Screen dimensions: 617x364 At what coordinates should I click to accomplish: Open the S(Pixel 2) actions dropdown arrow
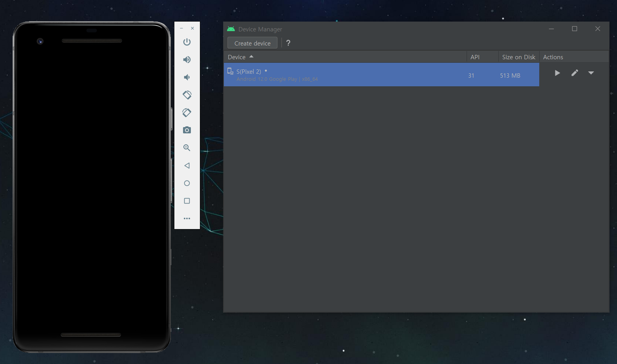[591, 73]
